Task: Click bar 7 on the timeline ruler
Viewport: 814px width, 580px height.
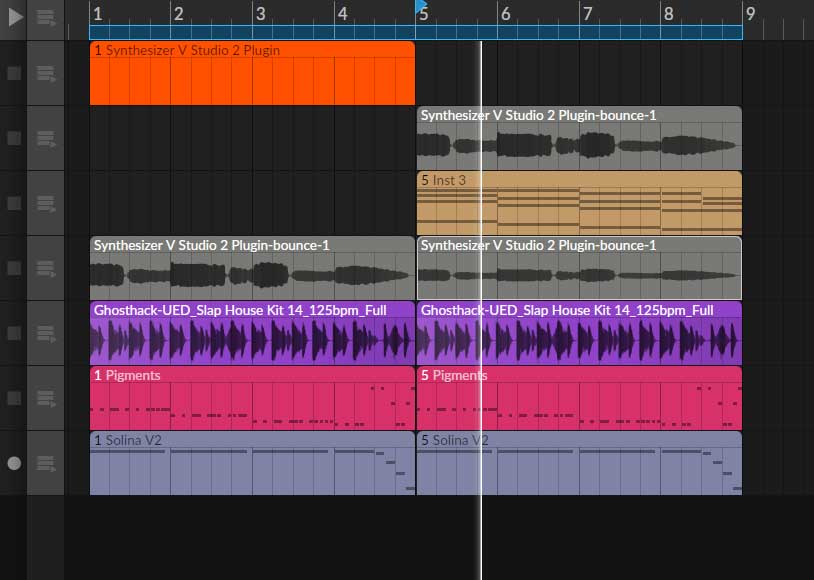Action: coord(587,13)
